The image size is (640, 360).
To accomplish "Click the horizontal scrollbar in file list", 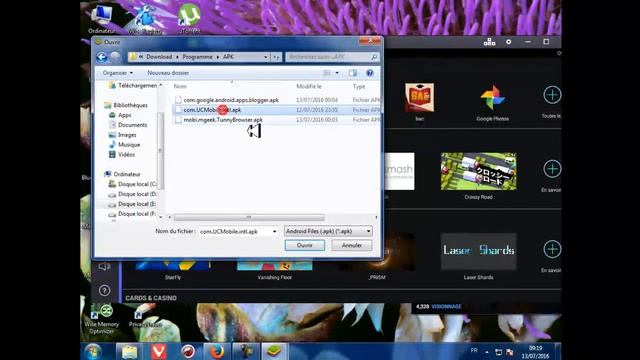I will 249,218.
